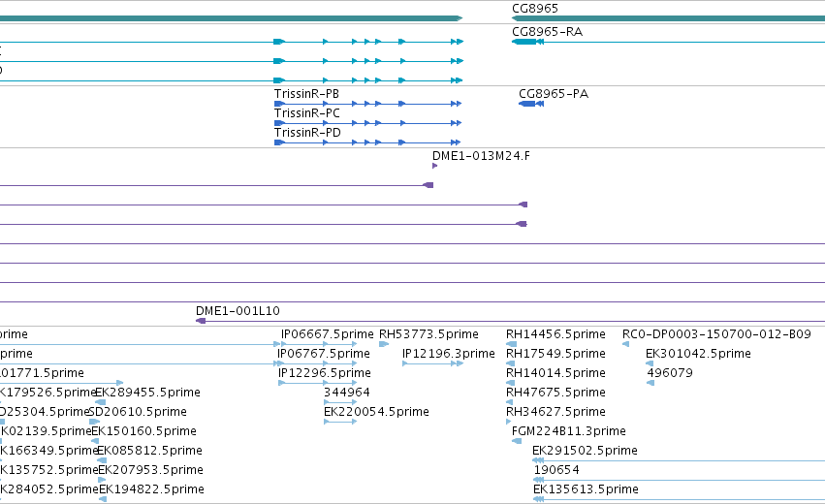
Task: Click the IP12296.5prime alignment line
Action: pos(318,383)
